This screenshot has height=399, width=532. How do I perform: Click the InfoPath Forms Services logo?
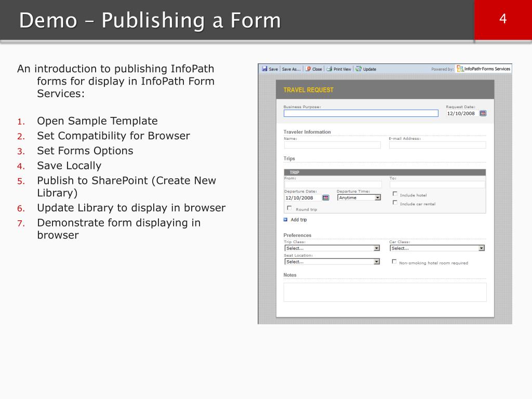tap(484, 69)
